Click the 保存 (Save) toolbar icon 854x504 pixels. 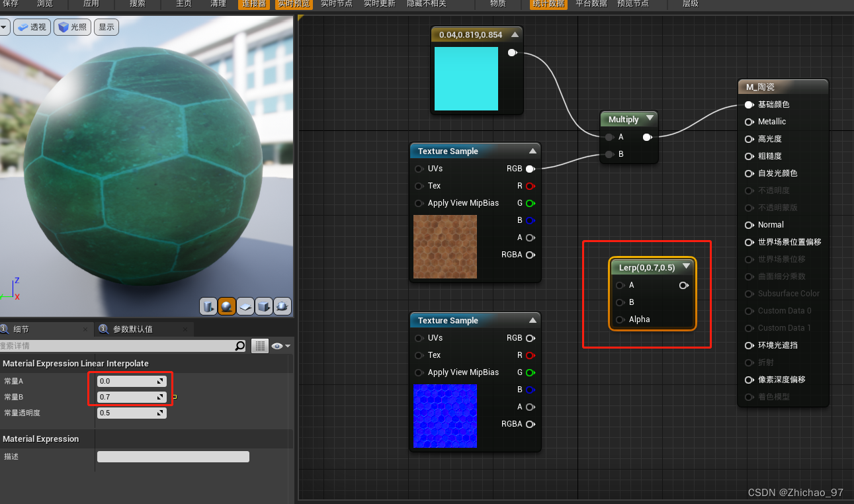pos(10,5)
